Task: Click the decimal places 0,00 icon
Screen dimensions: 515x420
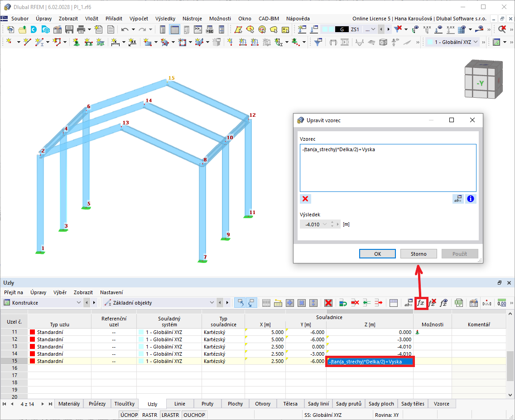Action: (x=502, y=303)
